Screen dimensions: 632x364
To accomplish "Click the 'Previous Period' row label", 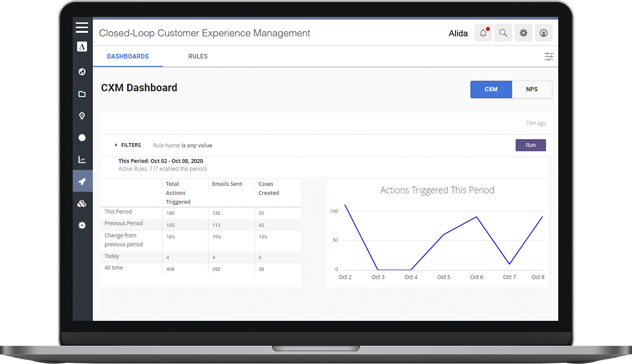I will (124, 223).
